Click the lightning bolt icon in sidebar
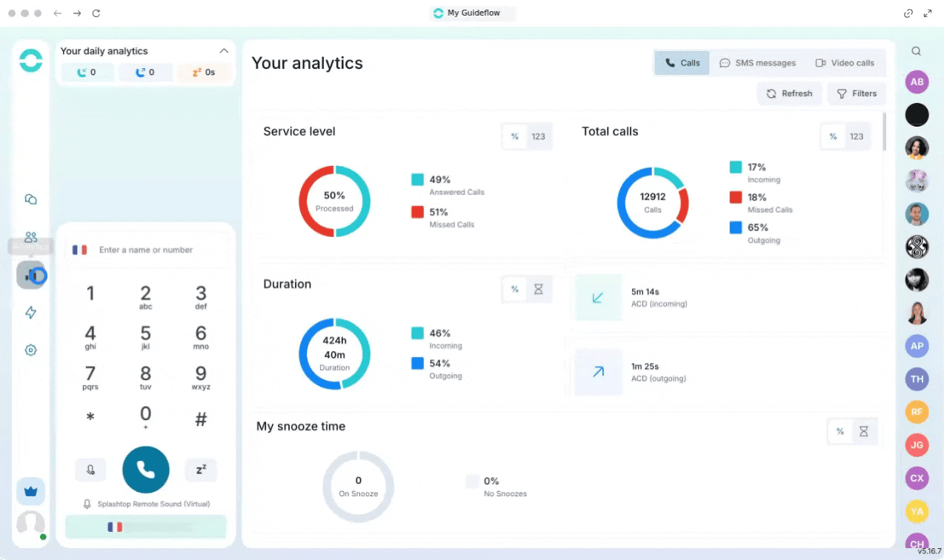 tap(30, 313)
